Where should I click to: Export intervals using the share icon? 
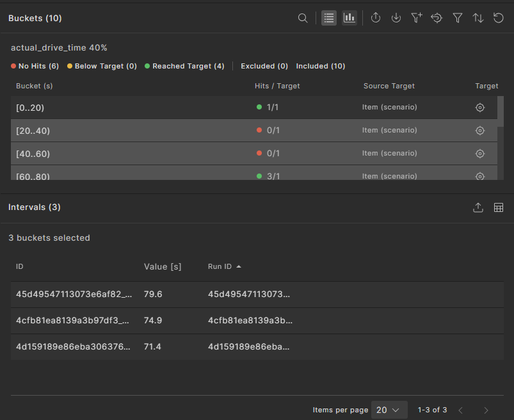478,207
